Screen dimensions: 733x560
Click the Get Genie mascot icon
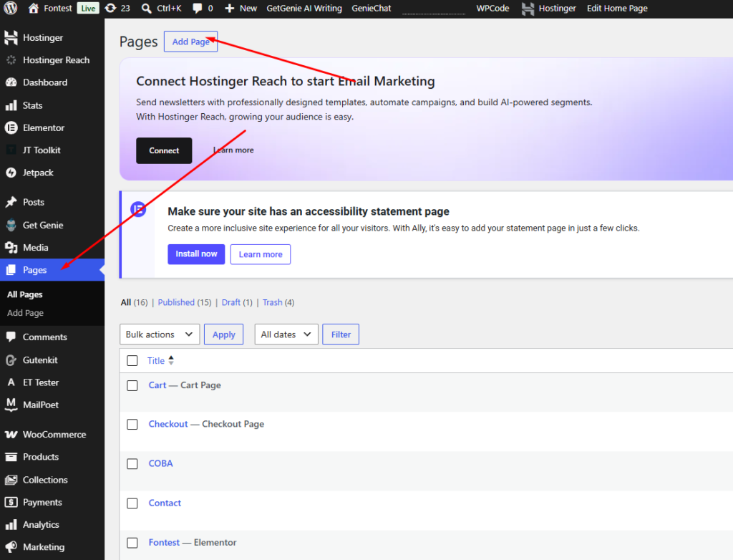[x=11, y=225]
